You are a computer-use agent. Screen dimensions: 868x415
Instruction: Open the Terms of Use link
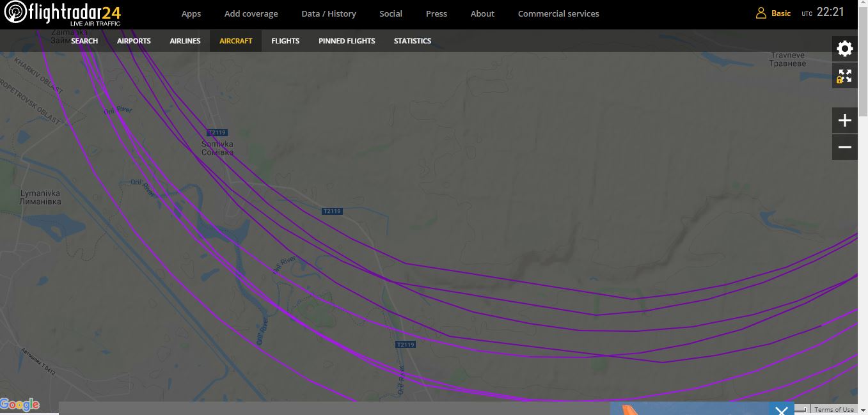pyautogui.click(x=833, y=410)
